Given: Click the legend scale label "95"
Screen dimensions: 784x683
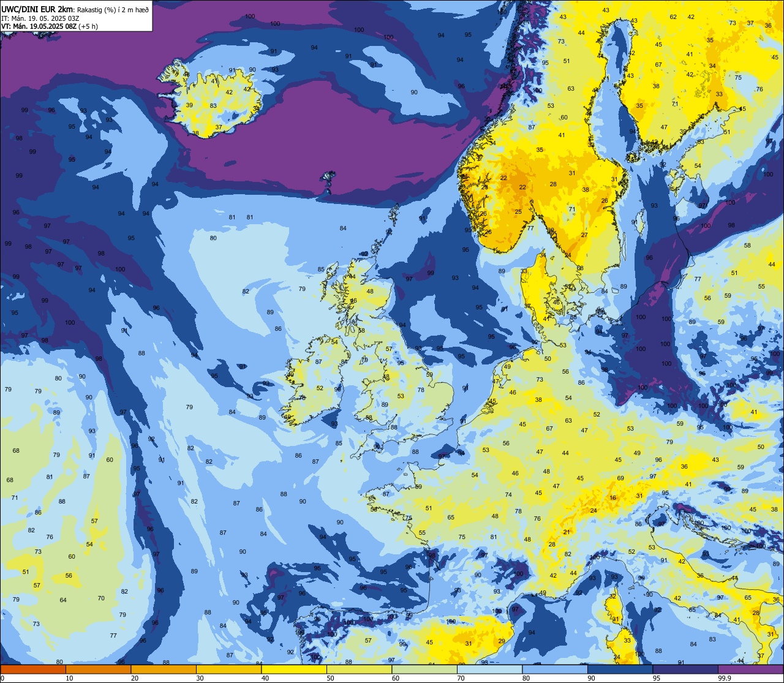Looking at the screenshot, I should 657,678.
